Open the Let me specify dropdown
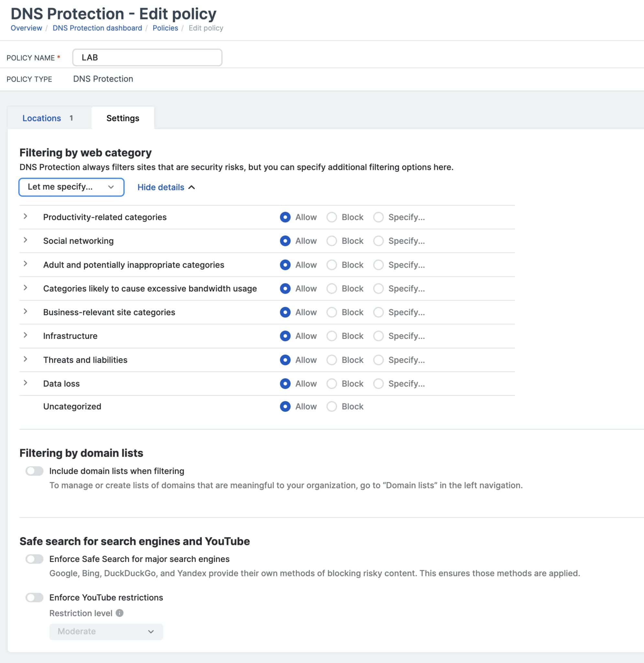Screen dimensions: 644x663 point(71,187)
